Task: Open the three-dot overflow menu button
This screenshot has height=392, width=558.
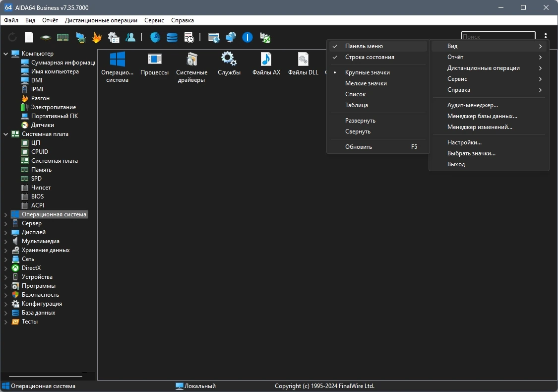Action: (x=545, y=36)
